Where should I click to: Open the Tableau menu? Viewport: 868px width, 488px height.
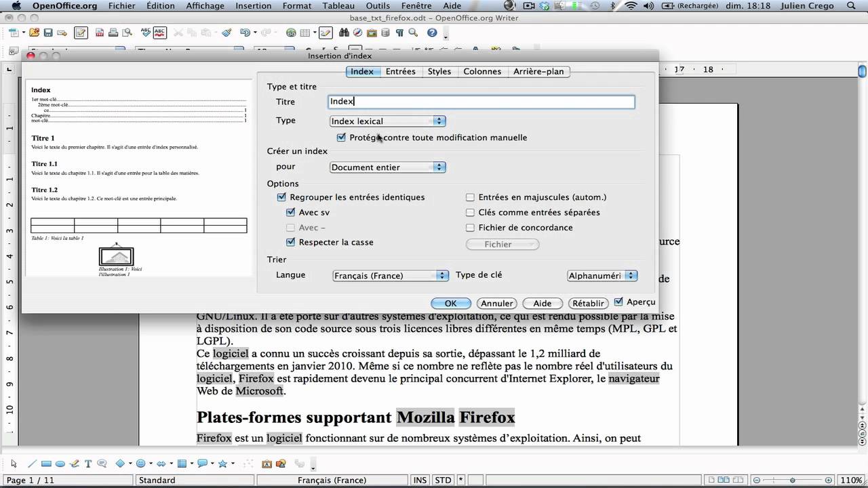tap(338, 6)
